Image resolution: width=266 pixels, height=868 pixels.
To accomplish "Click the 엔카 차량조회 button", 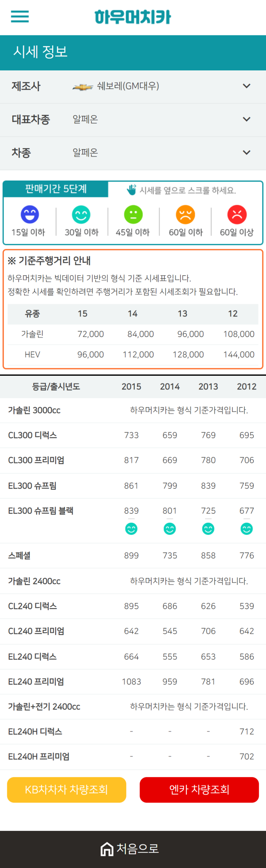I will click(x=199, y=790).
